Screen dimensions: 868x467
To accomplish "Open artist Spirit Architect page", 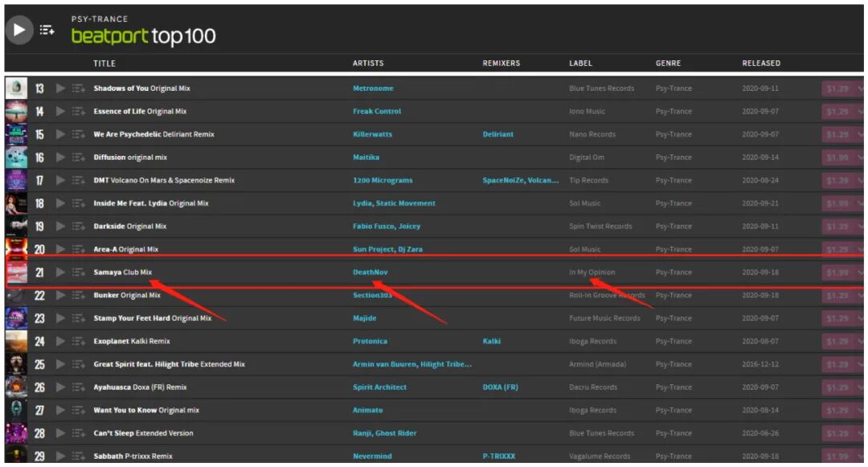I will 379,387.
